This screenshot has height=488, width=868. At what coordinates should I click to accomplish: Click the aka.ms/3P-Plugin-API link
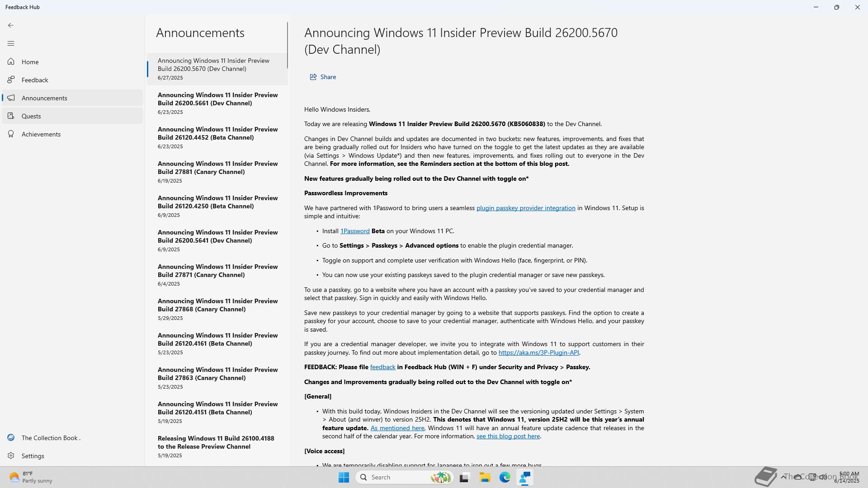538,352
